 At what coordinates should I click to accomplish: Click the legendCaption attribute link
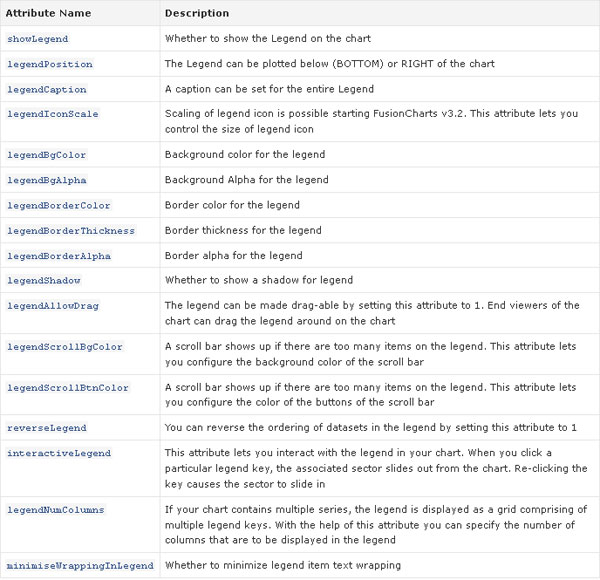(x=47, y=90)
